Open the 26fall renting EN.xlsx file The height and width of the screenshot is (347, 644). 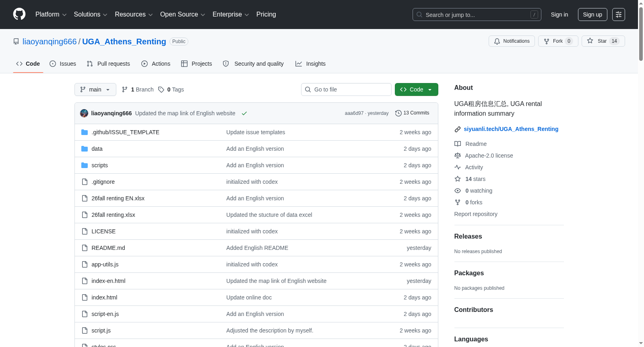tap(118, 198)
